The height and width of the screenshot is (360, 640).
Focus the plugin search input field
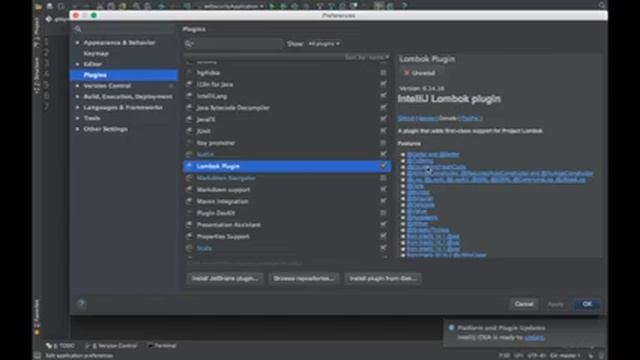point(233,44)
